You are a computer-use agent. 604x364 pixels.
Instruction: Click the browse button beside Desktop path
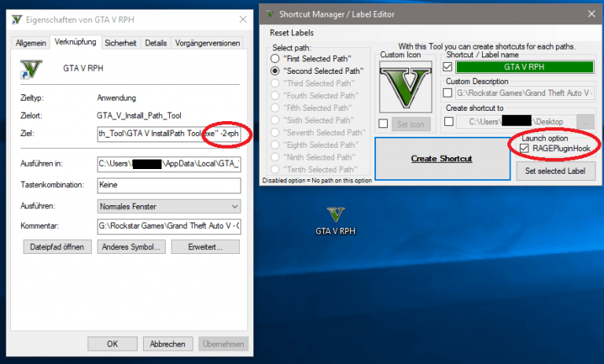point(585,121)
